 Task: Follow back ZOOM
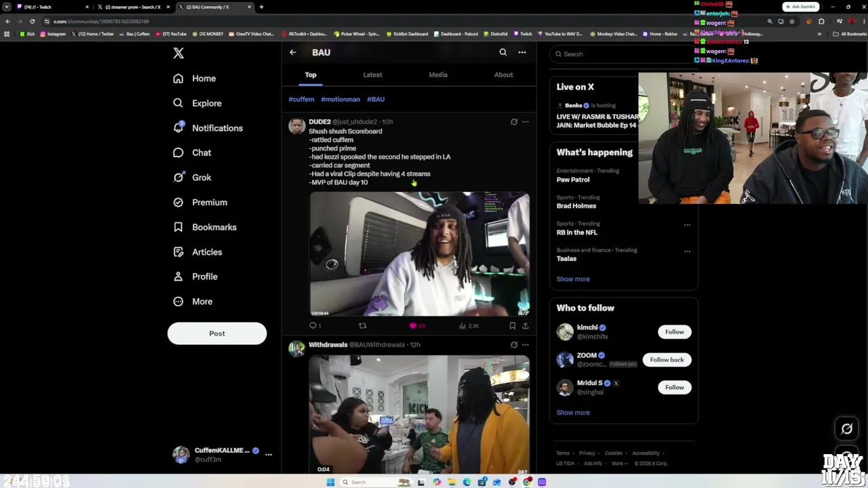(667, 360)
